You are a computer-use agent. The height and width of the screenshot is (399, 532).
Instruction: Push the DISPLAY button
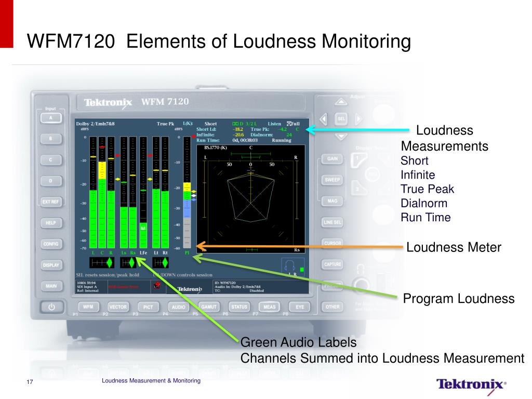(x=51, y=265)
